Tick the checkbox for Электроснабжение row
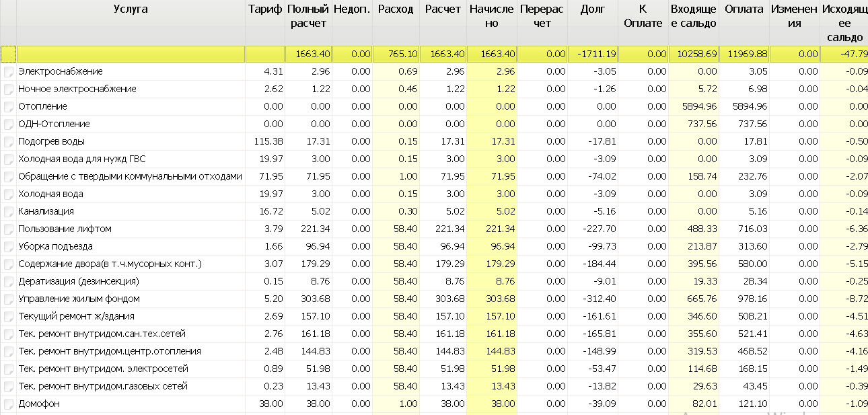 8,71
